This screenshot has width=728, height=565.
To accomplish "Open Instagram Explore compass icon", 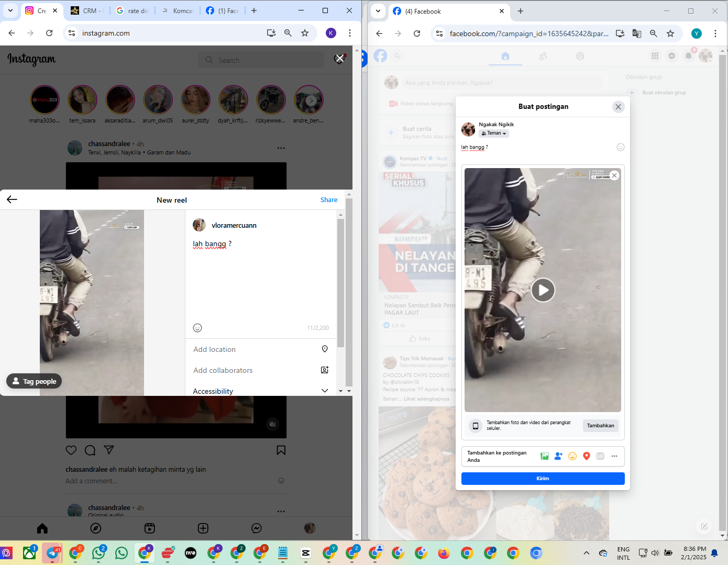I will click(x=96, y=528).
